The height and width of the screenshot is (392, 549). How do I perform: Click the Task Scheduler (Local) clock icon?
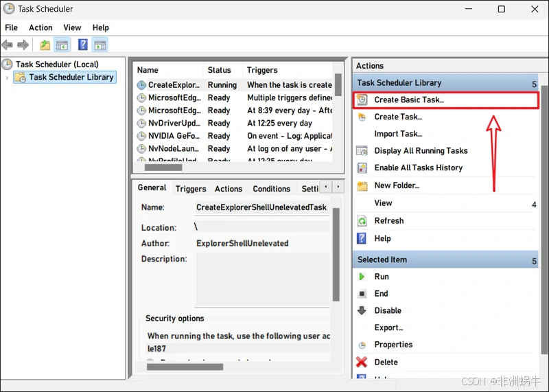pyautogui.click(x=7, y=64)
